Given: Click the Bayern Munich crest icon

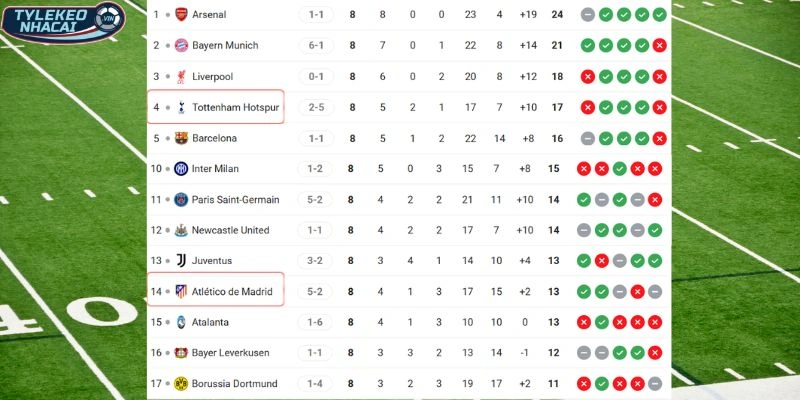Looking at the screenshot, I should (181, 46).
